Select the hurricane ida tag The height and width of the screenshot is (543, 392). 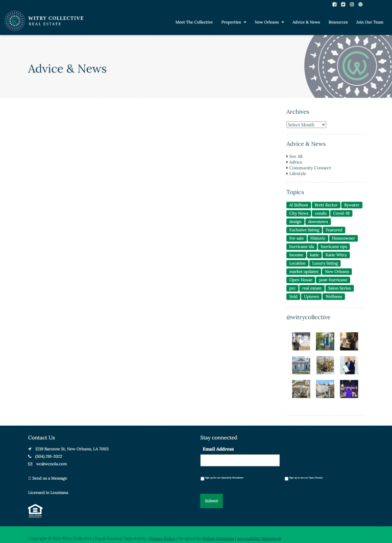coord(302,246)
